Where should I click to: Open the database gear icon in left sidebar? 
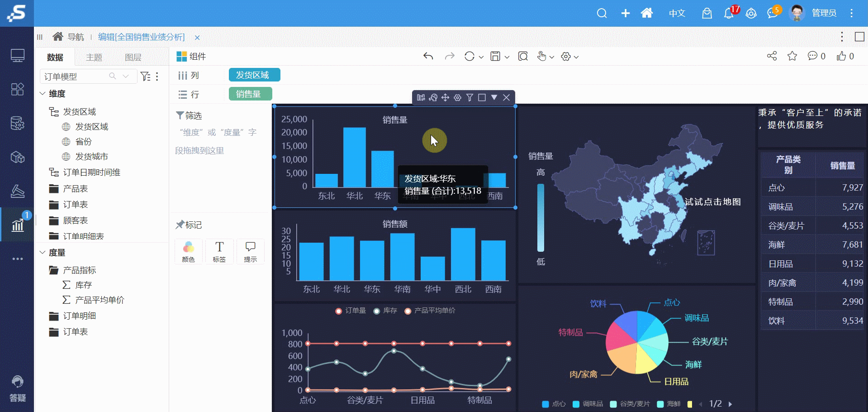point(18,123)
